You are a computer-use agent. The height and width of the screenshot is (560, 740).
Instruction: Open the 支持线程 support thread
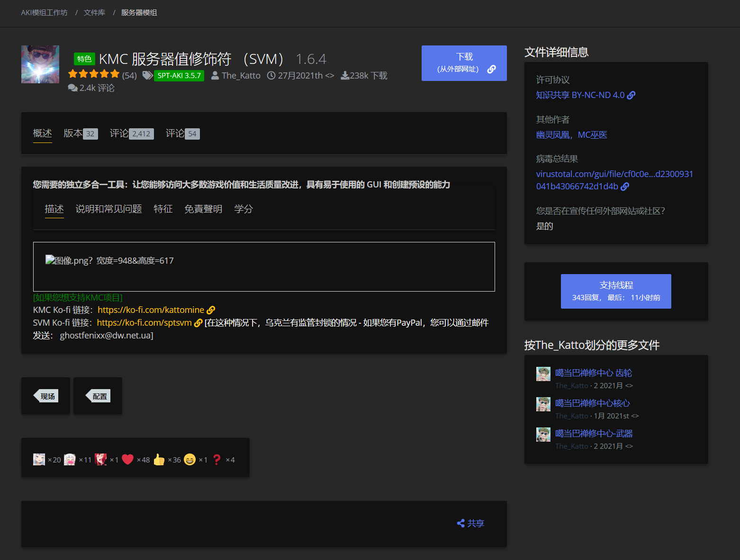(616, 291)
